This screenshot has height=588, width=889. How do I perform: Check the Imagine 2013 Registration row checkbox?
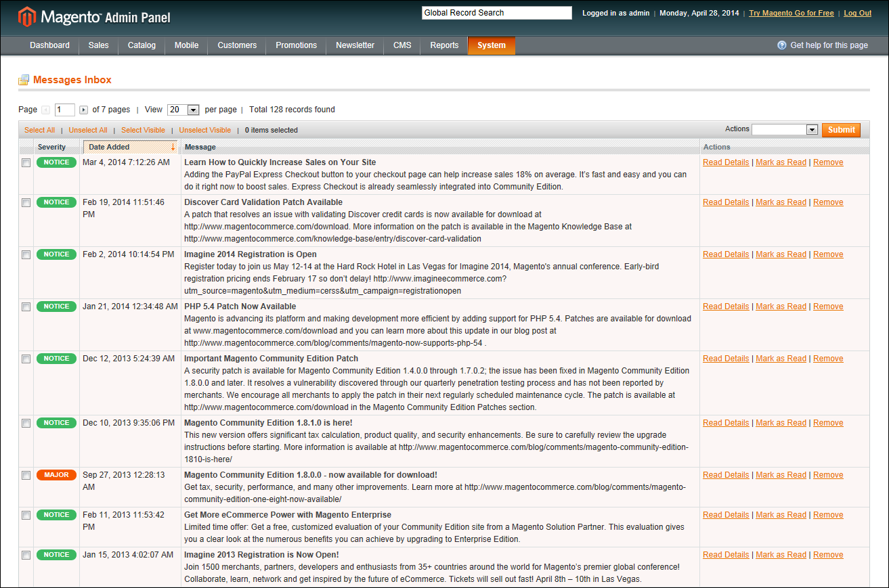tap(26, 556)
